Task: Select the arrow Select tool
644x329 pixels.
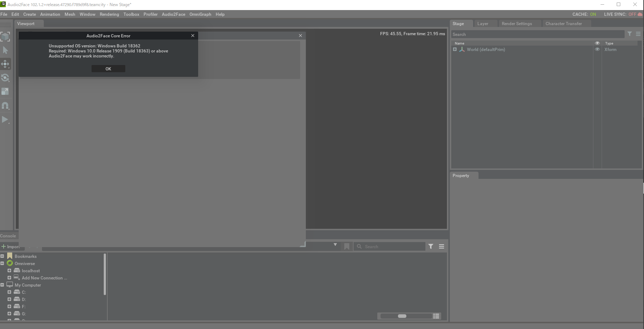Action: tap(5, 50)
